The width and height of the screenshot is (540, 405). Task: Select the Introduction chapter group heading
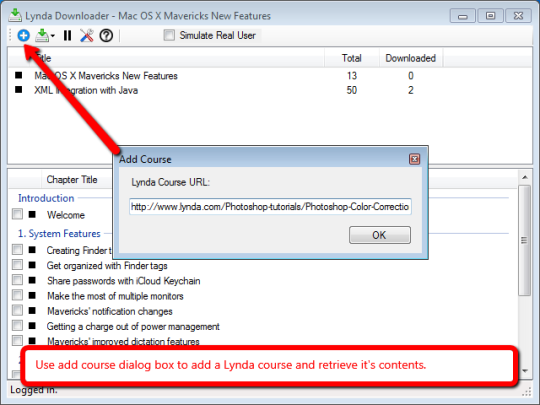coord(46,198)
